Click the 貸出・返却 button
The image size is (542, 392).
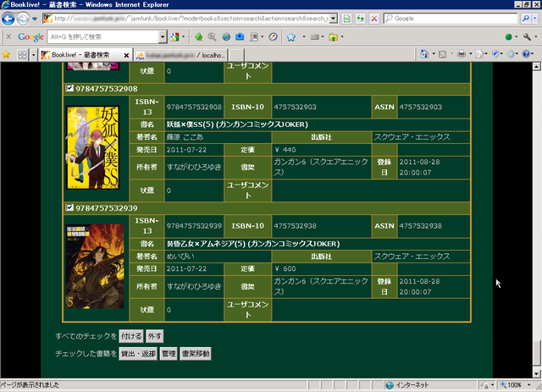(138, 354)
